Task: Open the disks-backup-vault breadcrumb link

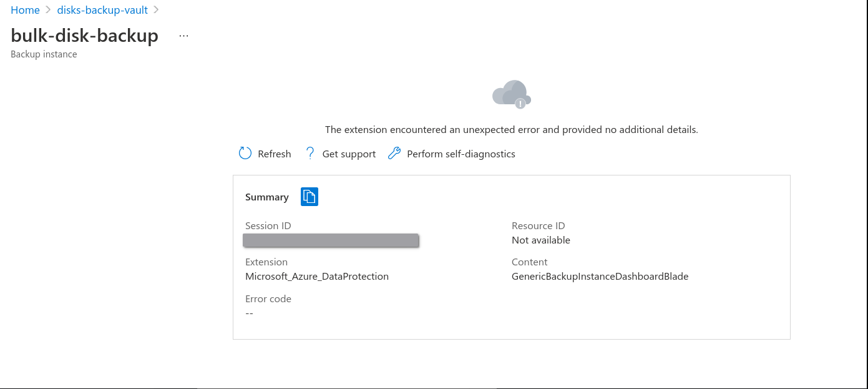Action: pyautogui.click(x=102, y=10)
